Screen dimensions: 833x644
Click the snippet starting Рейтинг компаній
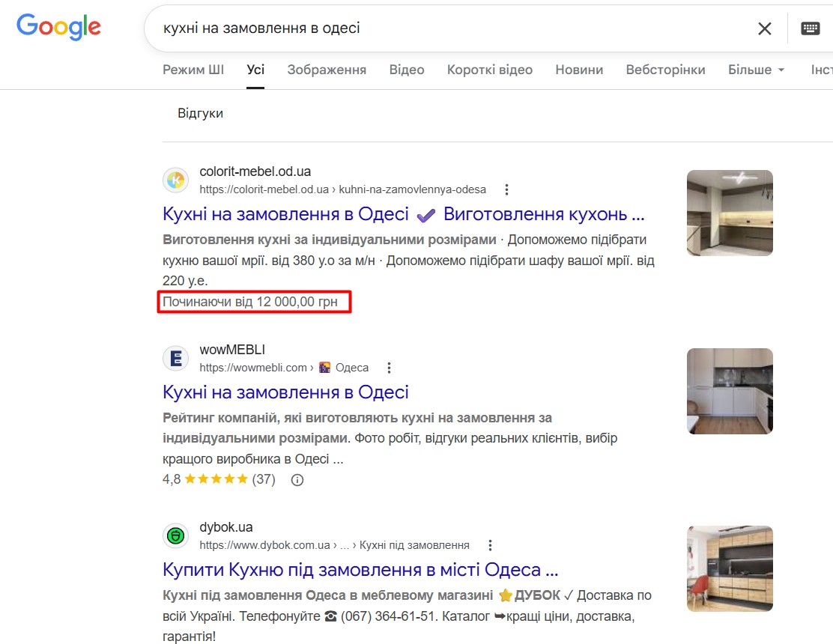[x=390, y=439]
